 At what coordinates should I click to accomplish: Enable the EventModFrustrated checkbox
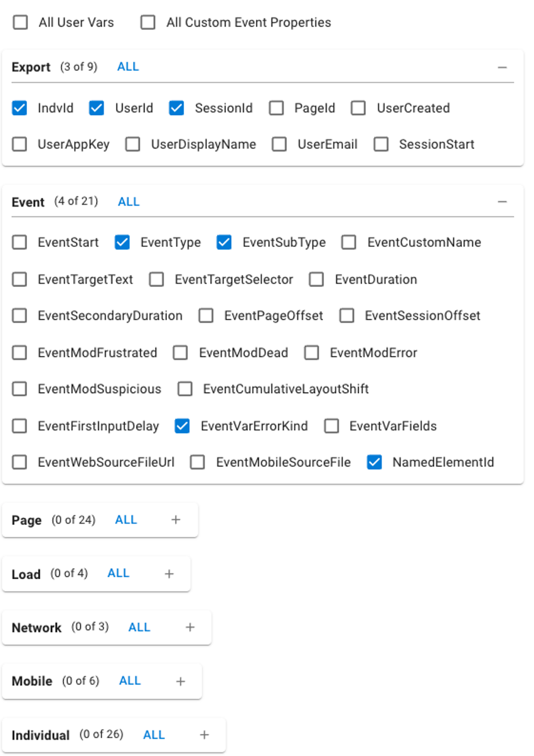tap(19, 352)
